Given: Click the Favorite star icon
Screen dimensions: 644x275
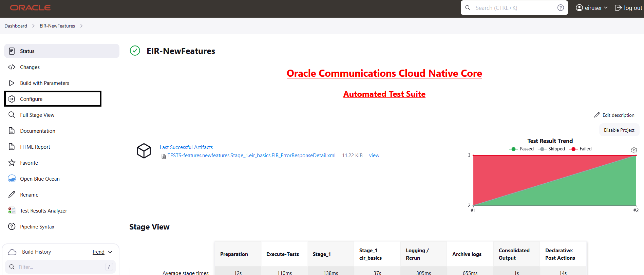Looking at the screenshot, I should (x=12, y=163).
